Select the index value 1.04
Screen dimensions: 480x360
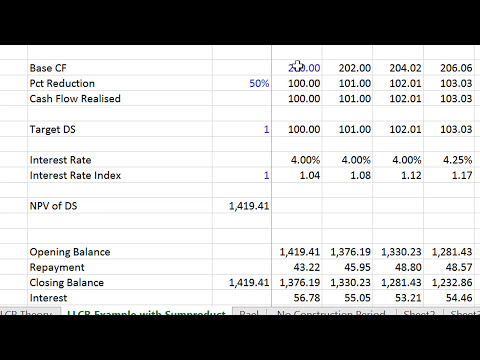click(297, 175)
